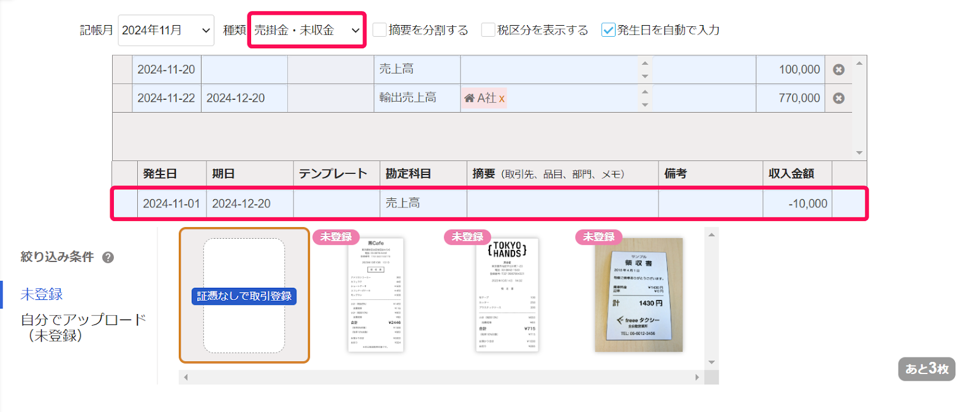Click the 収入金額 column header
980x412 pixels.
click(797, 174)
